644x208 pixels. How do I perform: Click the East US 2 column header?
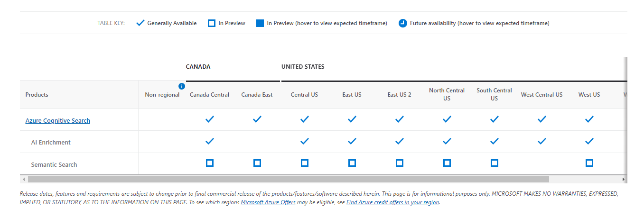400,95
